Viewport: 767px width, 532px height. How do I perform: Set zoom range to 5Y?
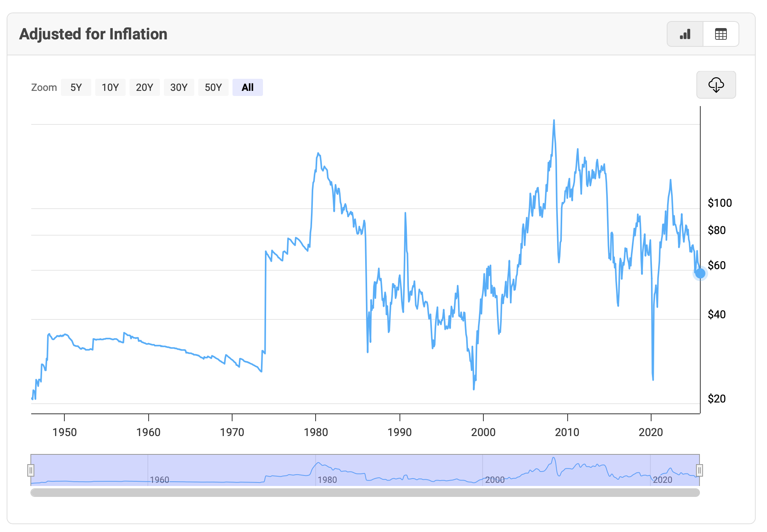click(x=76, y=87)
